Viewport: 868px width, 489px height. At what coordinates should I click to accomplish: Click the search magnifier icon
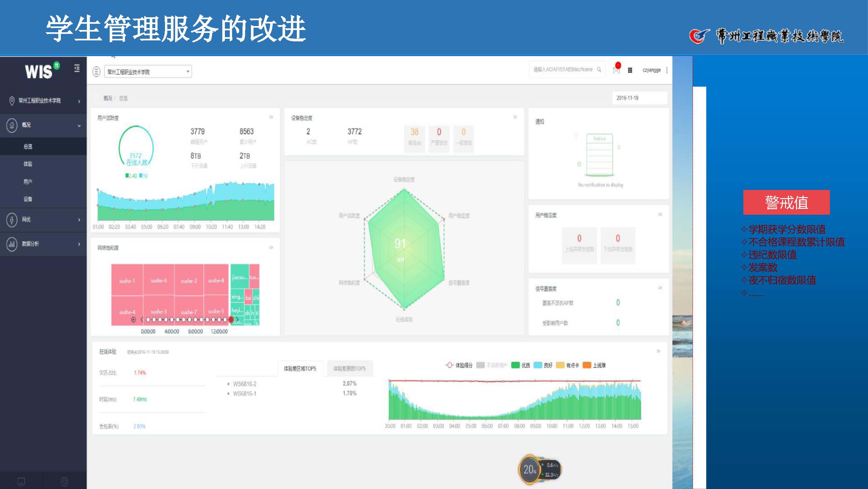pyautogui.click(x=599, y=69)
